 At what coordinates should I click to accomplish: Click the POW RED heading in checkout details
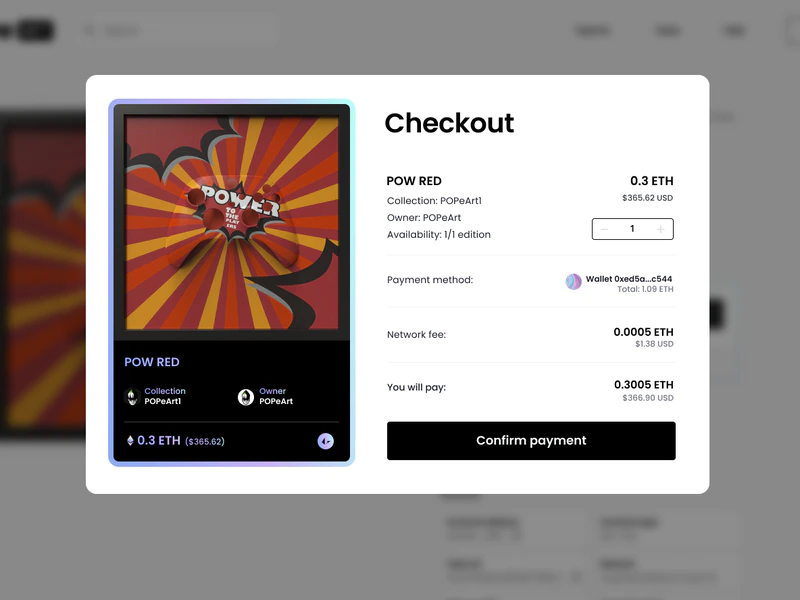click(414, 181)
